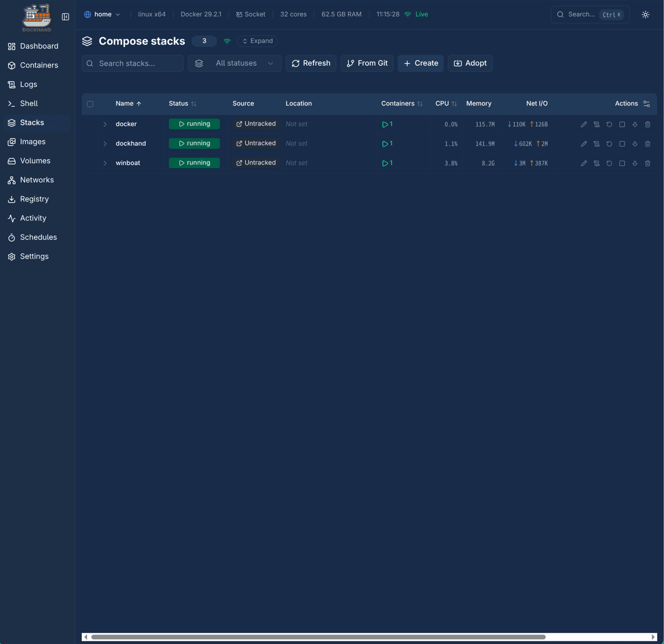Expand the winboat stack row chevron
This screenshot has height=644, width=664.
(x=105, y=164)
